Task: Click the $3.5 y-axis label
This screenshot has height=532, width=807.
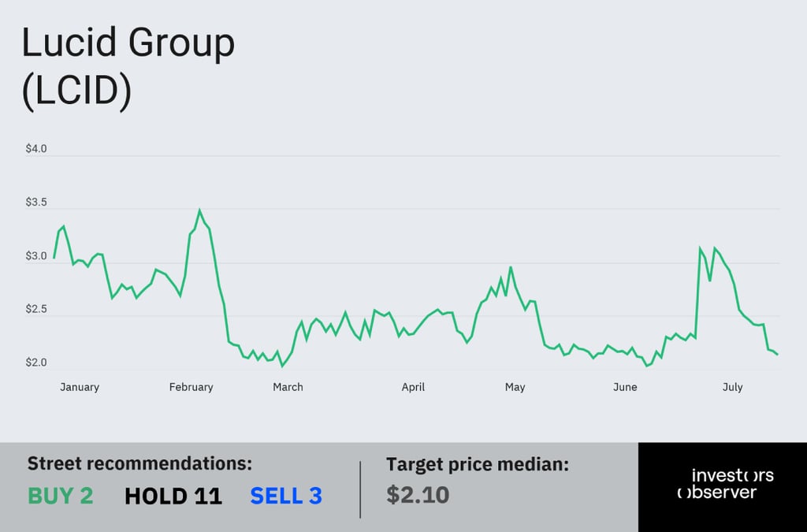Action: pyautogui.click(x=36, y=203)
